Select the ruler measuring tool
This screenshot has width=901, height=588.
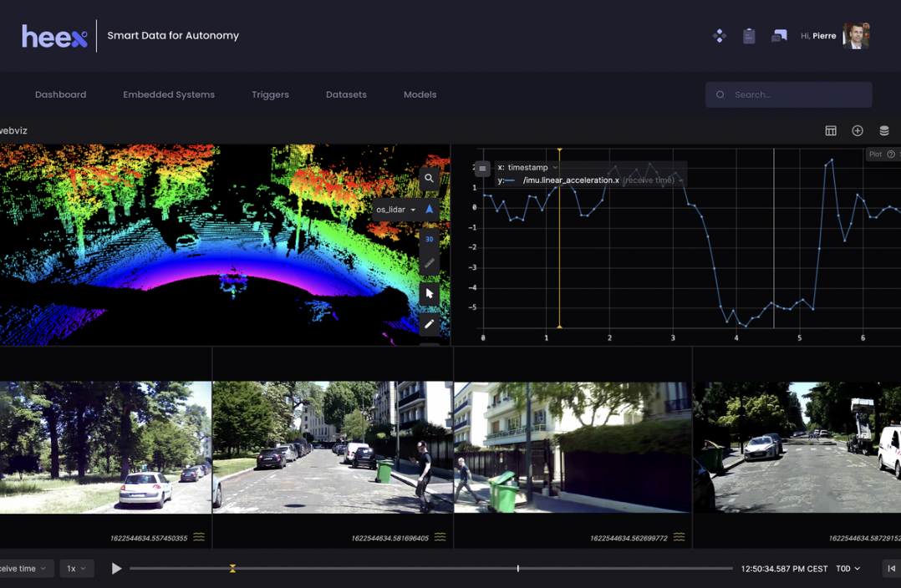click(x=429, y=263)
